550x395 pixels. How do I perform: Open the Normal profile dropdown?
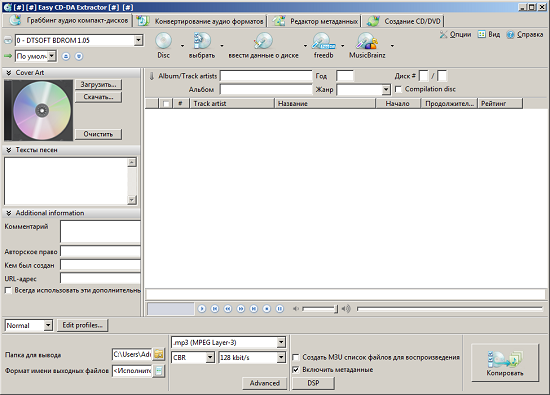[48, 325]
